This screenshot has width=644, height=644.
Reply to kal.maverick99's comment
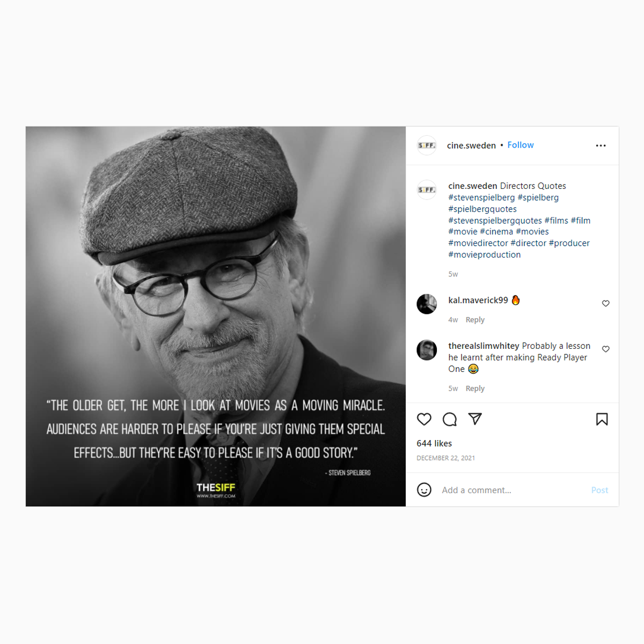point(475,320)
